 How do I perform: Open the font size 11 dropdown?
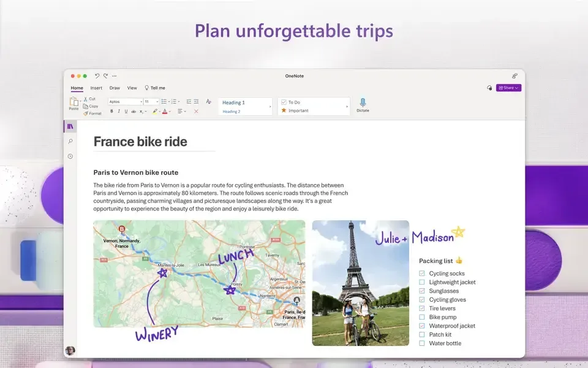[151, 102]
